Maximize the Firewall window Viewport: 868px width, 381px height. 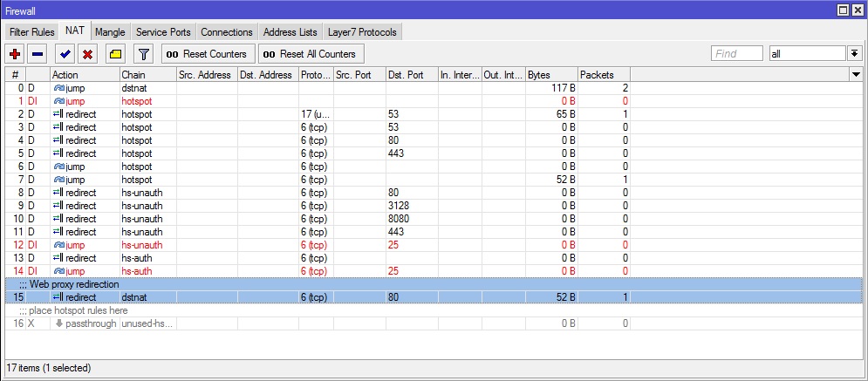pyautogui.click(x=844, y=10)
